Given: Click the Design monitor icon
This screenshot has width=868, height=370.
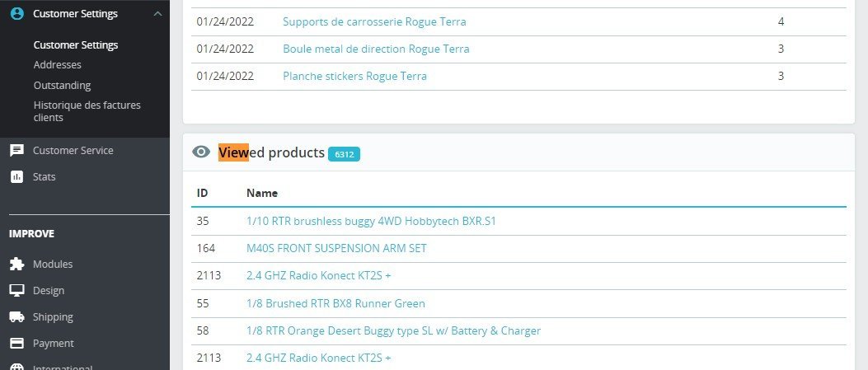Looking at the screenshot, I should pos(16,291).
